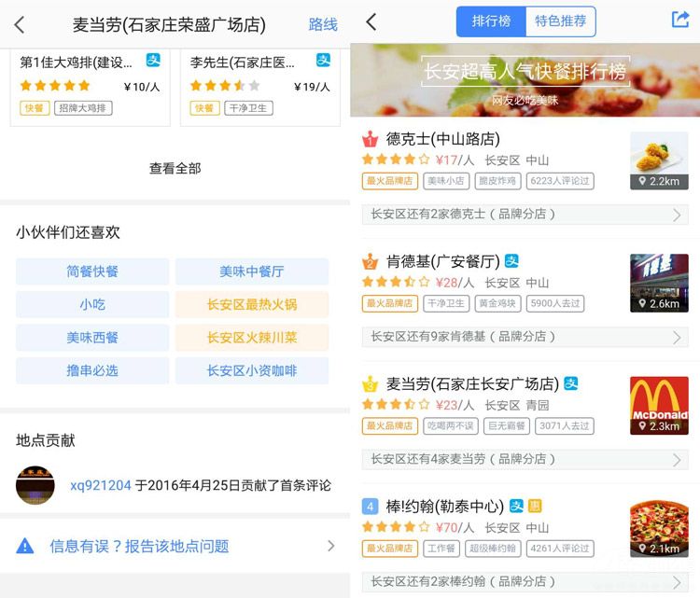Switch to 排行榜 tab

(491, 21)
